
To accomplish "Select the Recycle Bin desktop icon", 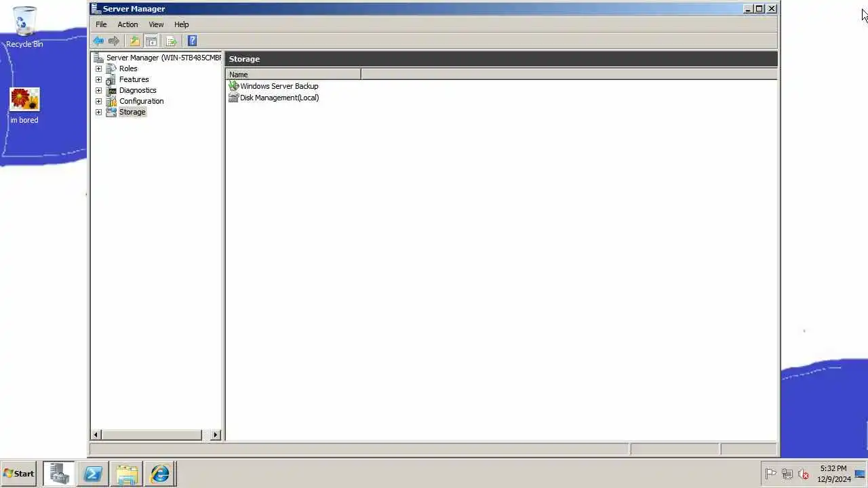I will coord(24,27).
